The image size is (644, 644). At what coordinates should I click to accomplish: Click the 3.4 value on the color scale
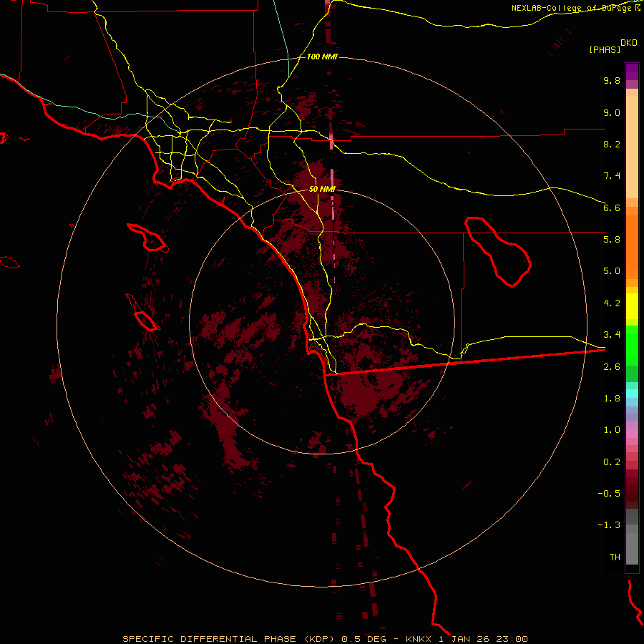point(612,335)
